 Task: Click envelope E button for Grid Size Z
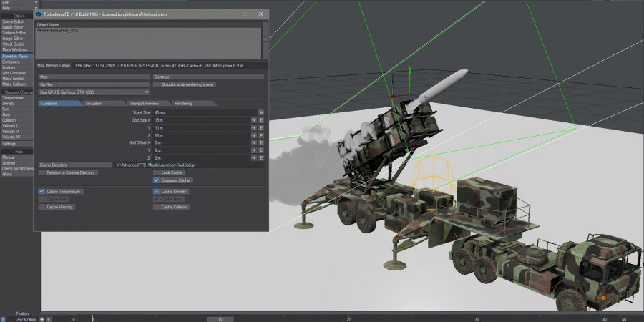coord(261,135)
